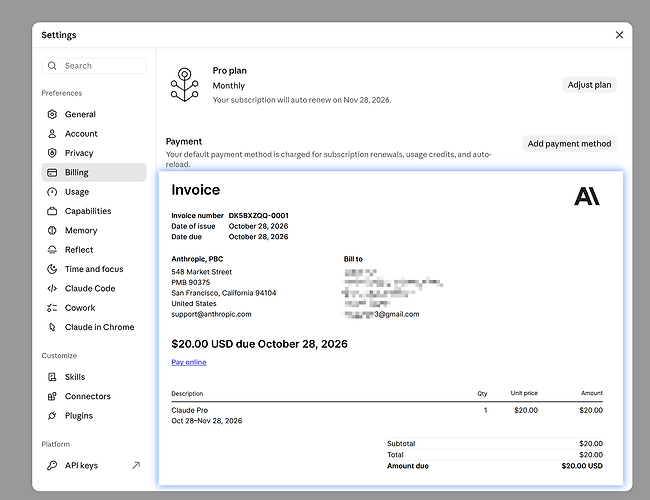Image resolution: width=650 pixels, height=500 pixels.
Task: Click the Reflect icon in sidebar
Action: tap(52, 250)
